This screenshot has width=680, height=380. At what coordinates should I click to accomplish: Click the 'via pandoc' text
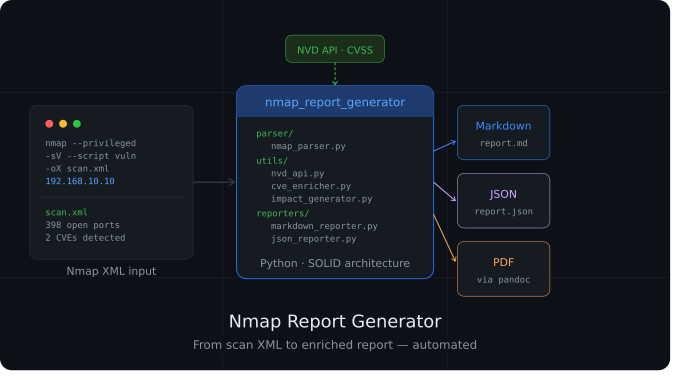[503, 280]
